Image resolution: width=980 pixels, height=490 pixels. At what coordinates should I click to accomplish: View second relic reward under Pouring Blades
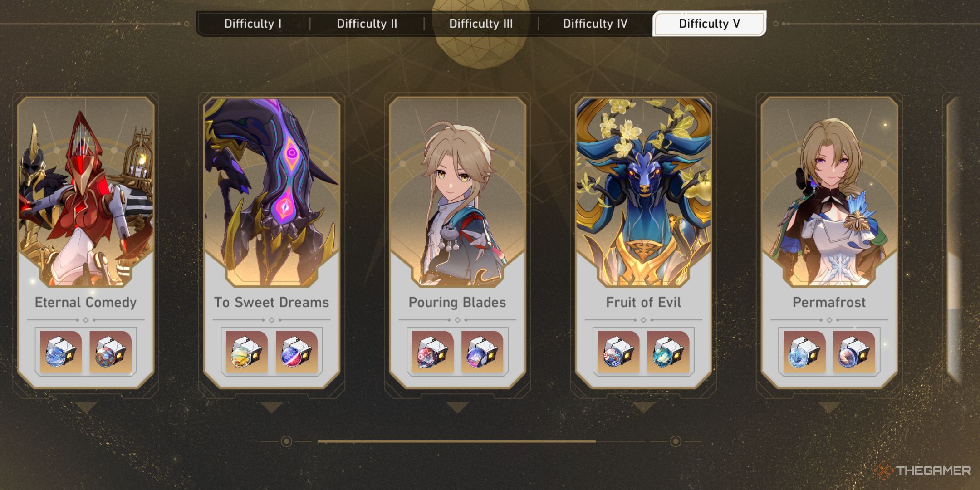[x=482, y=352]
